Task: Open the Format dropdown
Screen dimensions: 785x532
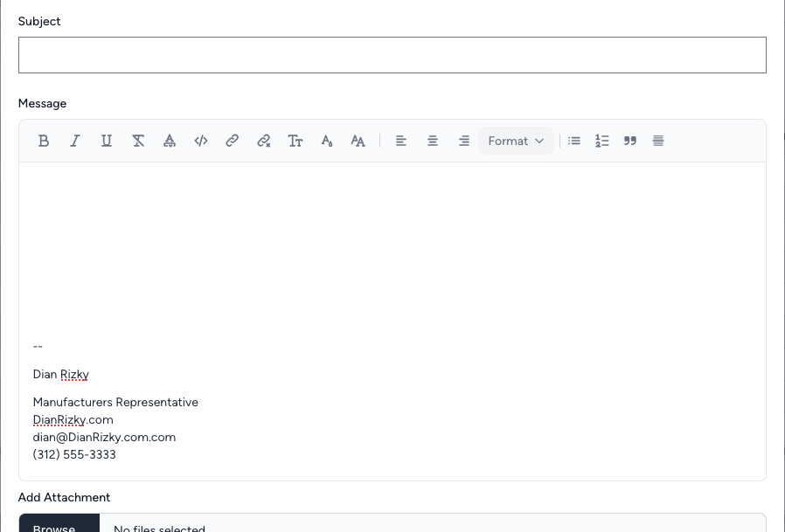Action: click(x=516, y=141)
